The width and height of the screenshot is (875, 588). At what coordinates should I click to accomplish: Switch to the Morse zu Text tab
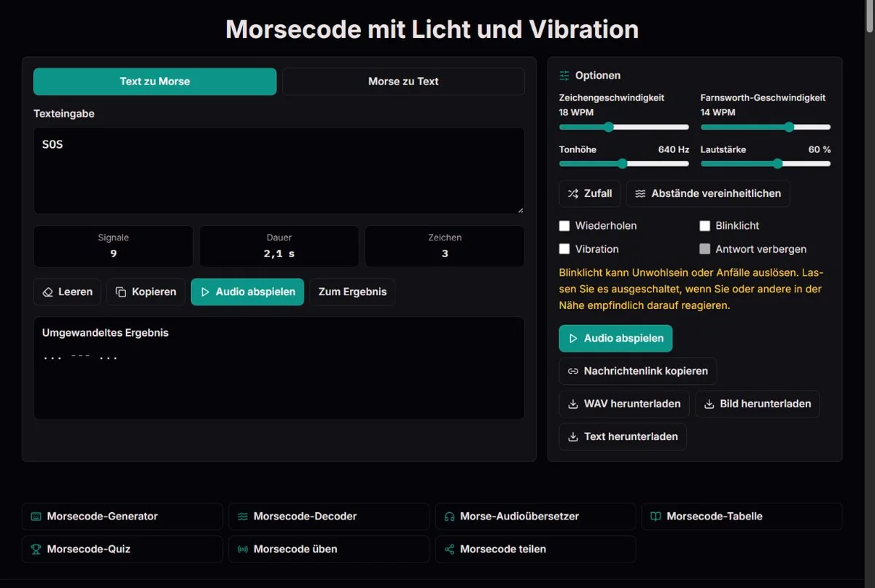coord(403,82)
